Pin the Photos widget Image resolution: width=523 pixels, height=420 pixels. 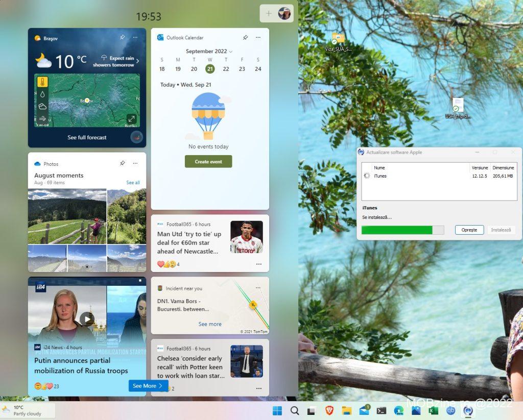(x=122, y=163)
